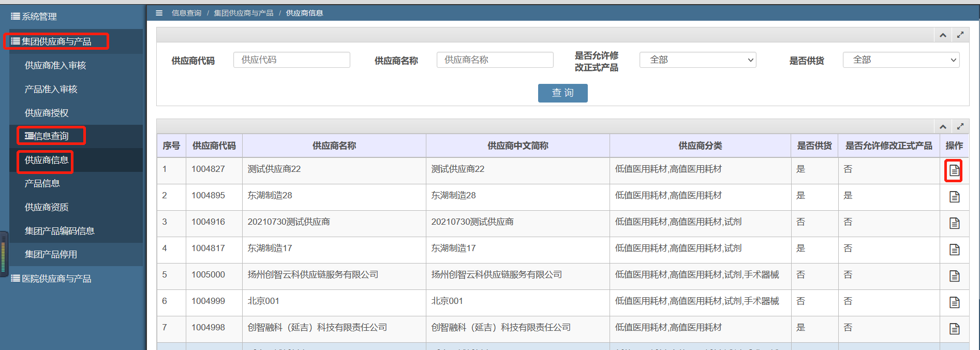The image size is (980, 350).
Task: Collapse the search filter panel chevron
Action: click(943, 35)
